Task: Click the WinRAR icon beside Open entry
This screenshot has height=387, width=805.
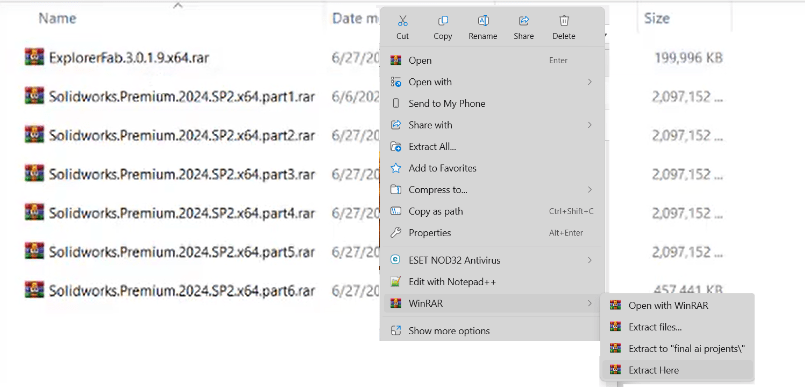Action: point(395,61)
